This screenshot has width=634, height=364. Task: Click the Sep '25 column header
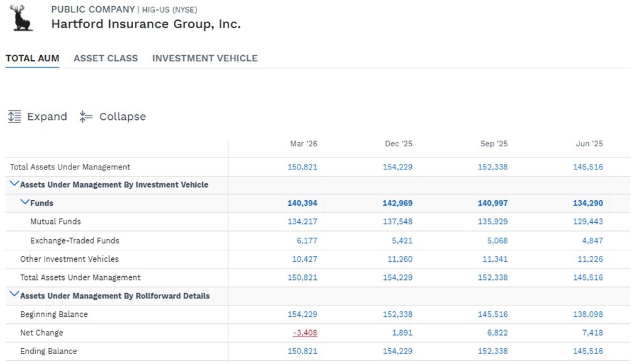pyautogui.click(x=493, y=144)
